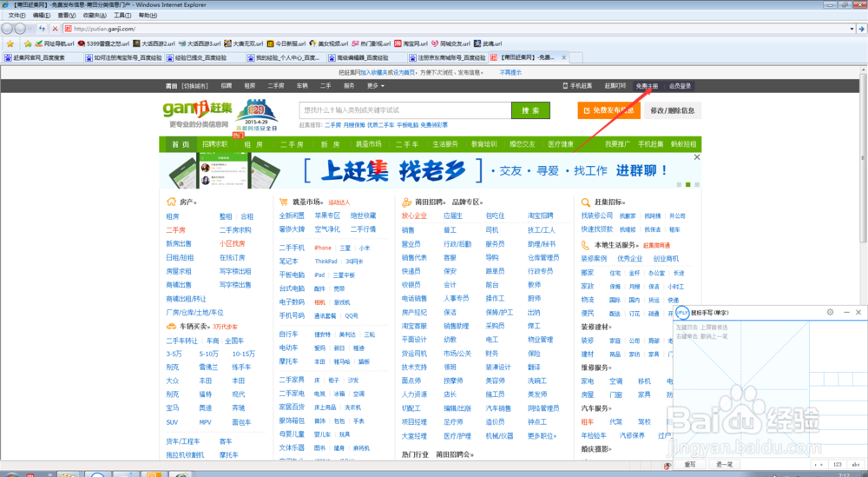Open the 淘宝网.url bookmark

pos(411,43)
